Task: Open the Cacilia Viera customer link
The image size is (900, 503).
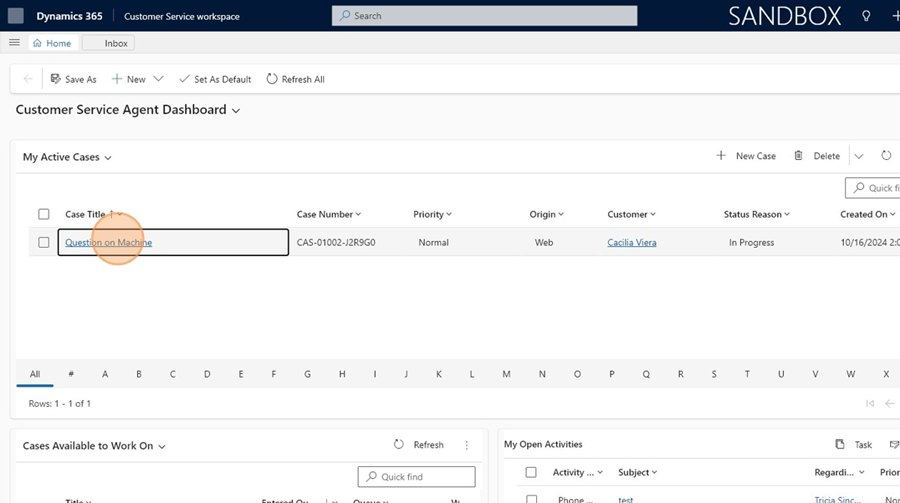Action: 631,242
